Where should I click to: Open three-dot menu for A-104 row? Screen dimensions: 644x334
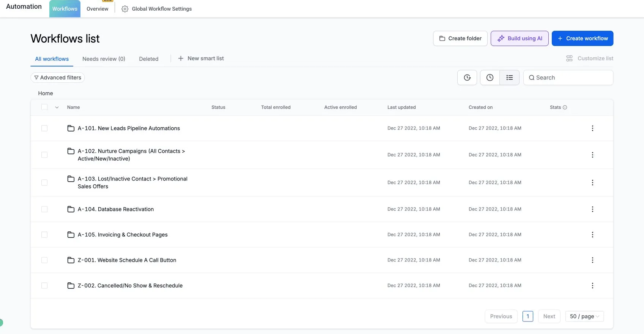click(592, 209)
